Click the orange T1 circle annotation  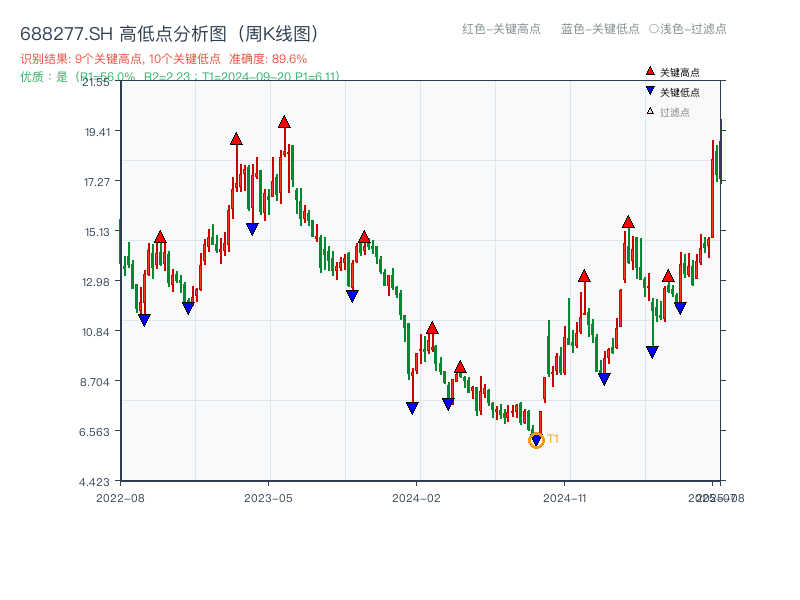click(536, 439)
